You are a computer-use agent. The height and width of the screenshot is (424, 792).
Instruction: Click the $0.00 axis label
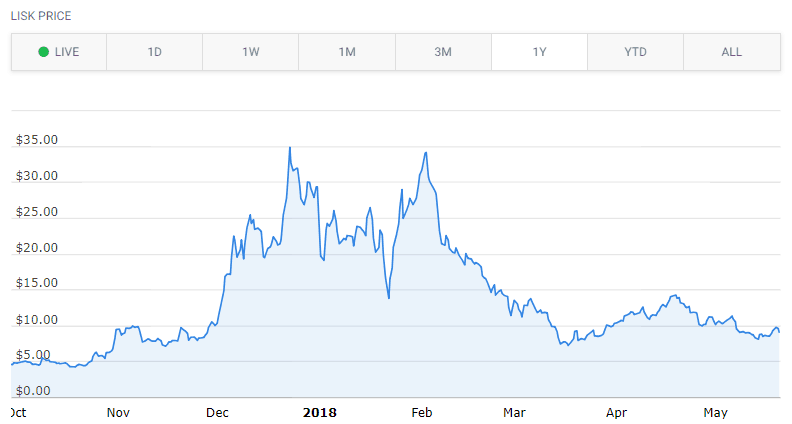[33, 391]
